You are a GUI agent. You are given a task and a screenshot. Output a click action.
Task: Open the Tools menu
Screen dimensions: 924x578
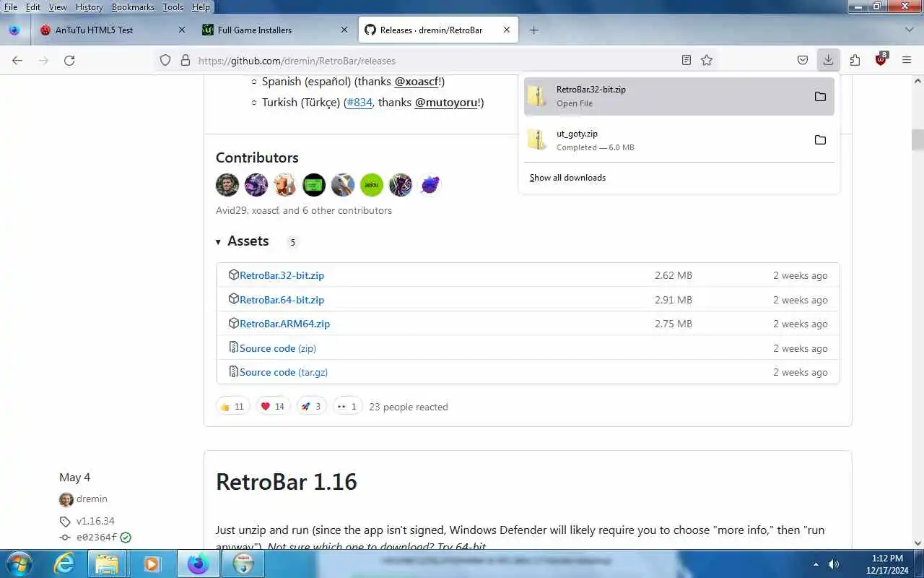pyautogui.click(x=173, y=7)
